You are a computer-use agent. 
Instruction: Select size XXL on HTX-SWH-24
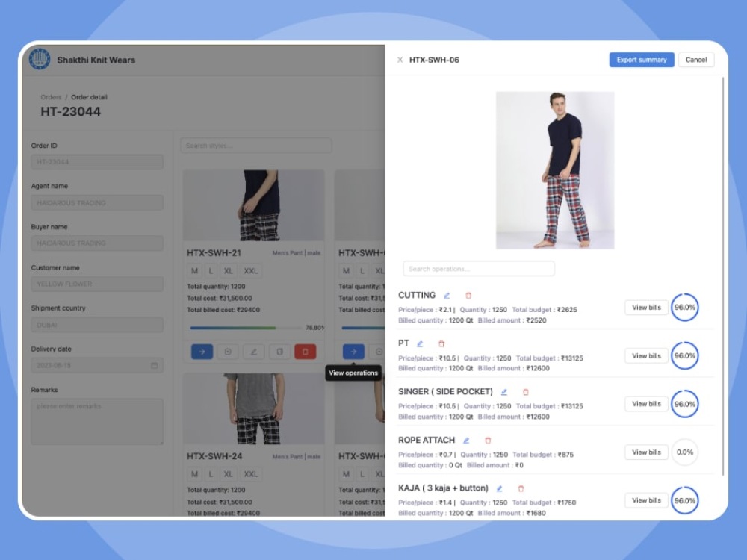coord(250,474)
